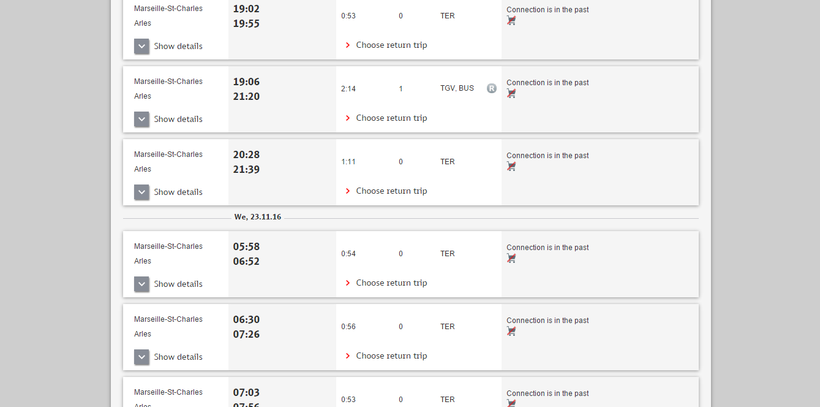820x407 pixels.
Task: Open details chevron for the 05:58 train
Action: (x=142, y=284)
